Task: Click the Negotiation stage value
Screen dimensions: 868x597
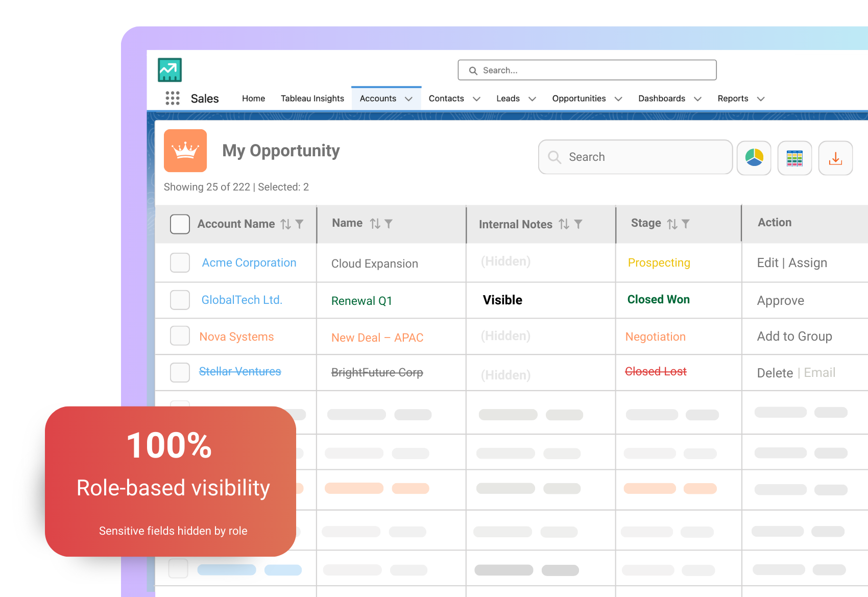Action: 656,337
